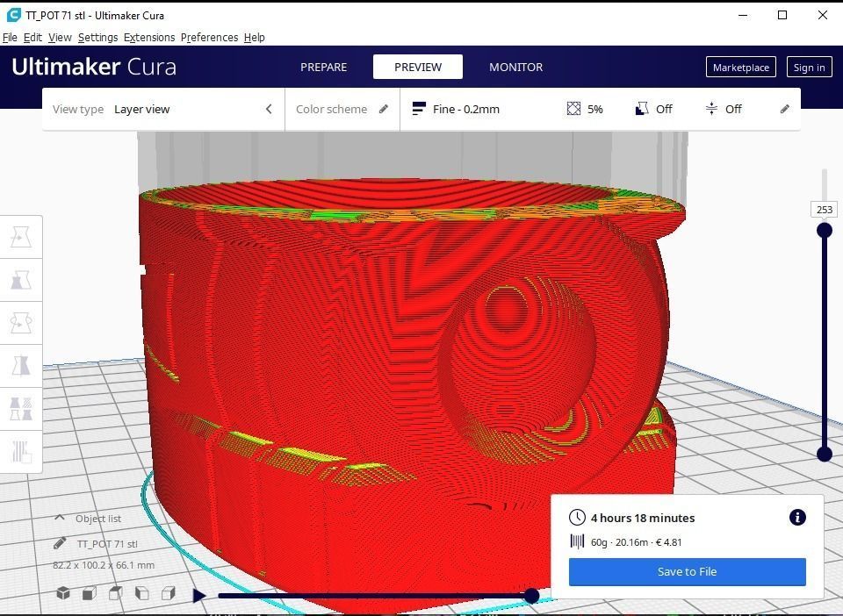Click the pencil icon beside TT_POT 71 stl

[x=61, y=543]
